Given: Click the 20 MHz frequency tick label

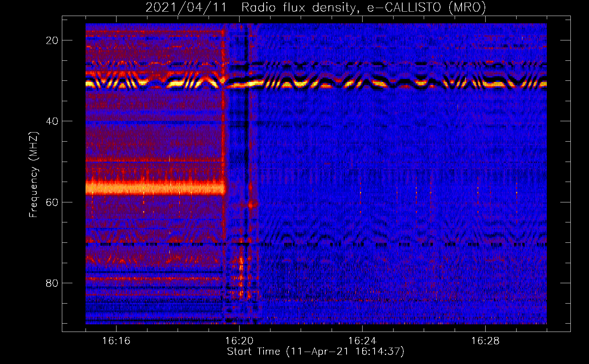Looking at the screenshot, I should pos(52,40).
